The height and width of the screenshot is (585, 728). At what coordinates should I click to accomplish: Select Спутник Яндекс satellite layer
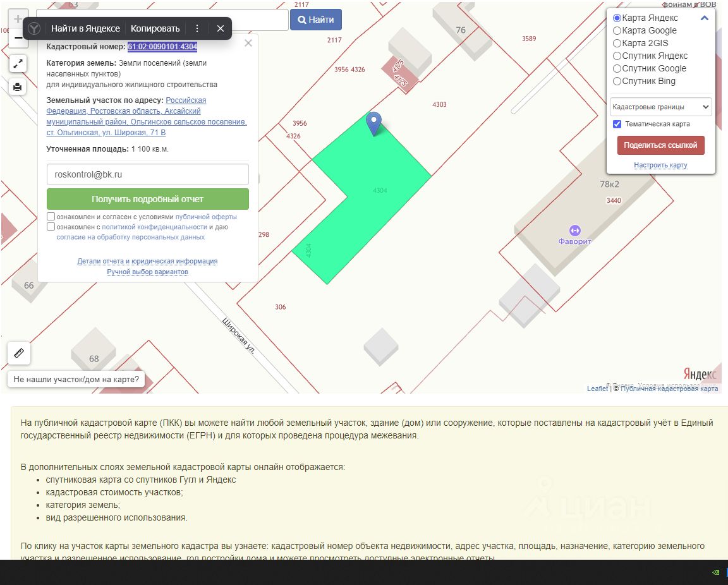coord(617,56)
